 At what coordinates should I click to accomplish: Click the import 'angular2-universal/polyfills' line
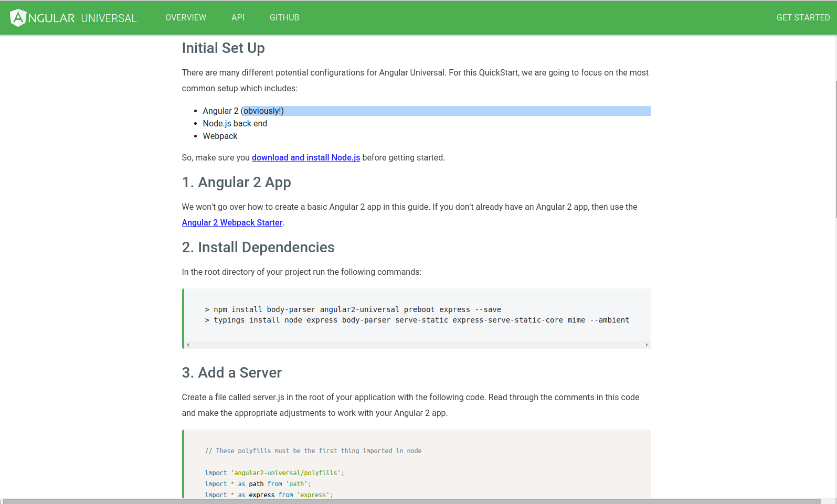(x=274, y=473)
